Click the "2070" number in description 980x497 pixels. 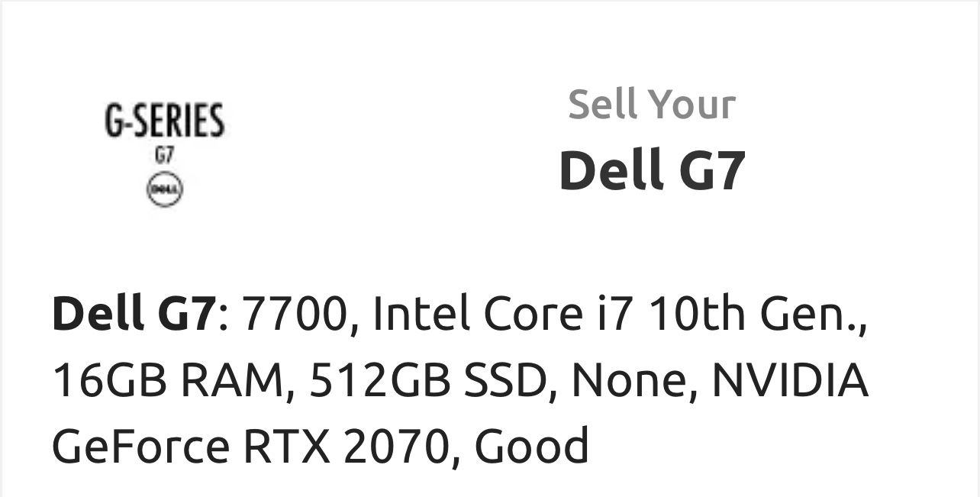click(395, 447)
